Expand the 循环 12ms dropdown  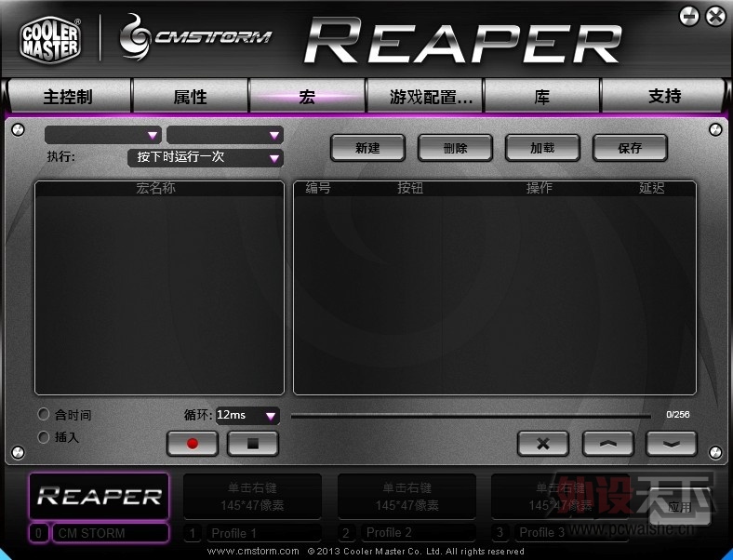pyautogui.click(x=247, y=415)
